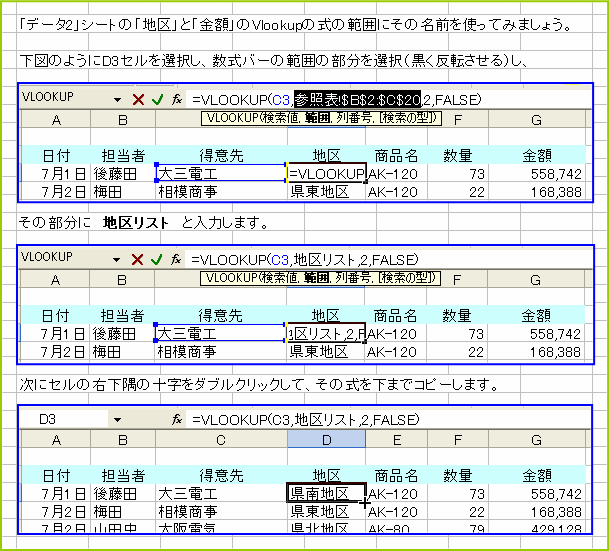The width and height of the screenshot is (609, 551).
Task: Select the 県南地区 cell
Action: pos(326,494)
